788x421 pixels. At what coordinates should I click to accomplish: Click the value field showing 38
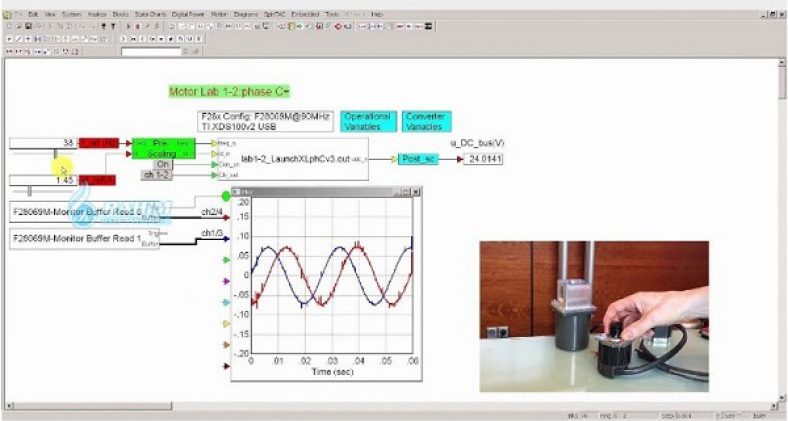[43, 143]
